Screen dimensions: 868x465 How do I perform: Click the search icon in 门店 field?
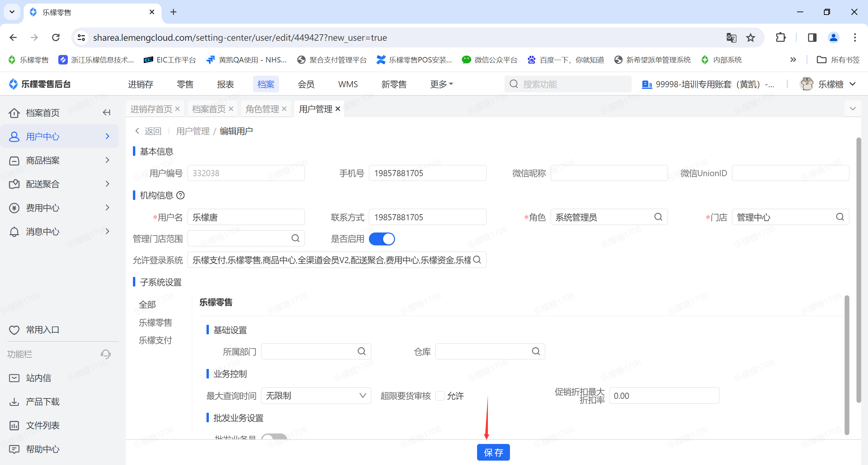[x=840, y=217]
